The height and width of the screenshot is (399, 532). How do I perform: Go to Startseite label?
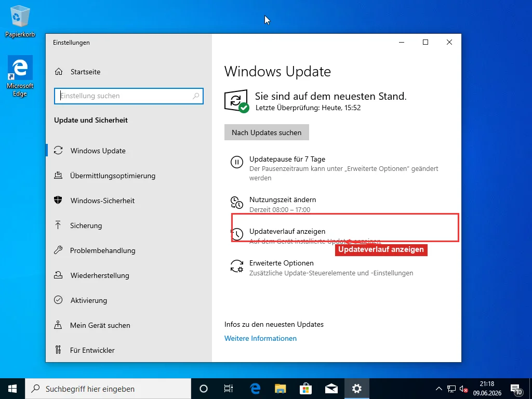(x=86, y=72)
